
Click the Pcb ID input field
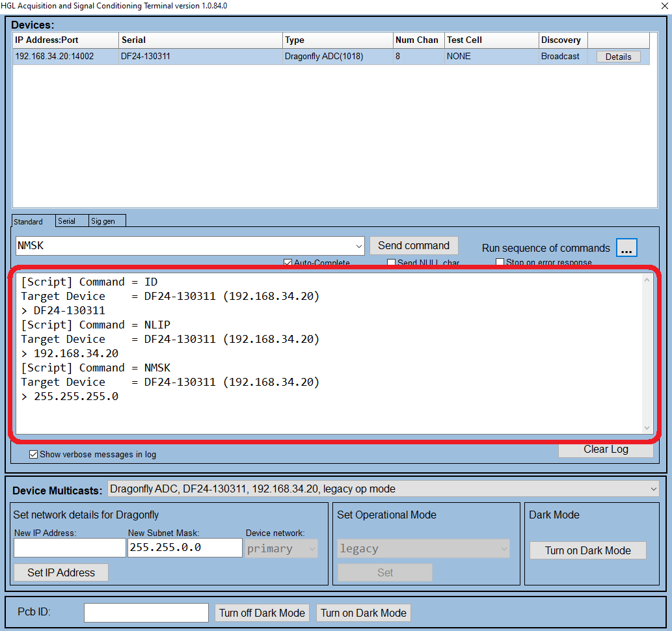[x=146, y=613]
